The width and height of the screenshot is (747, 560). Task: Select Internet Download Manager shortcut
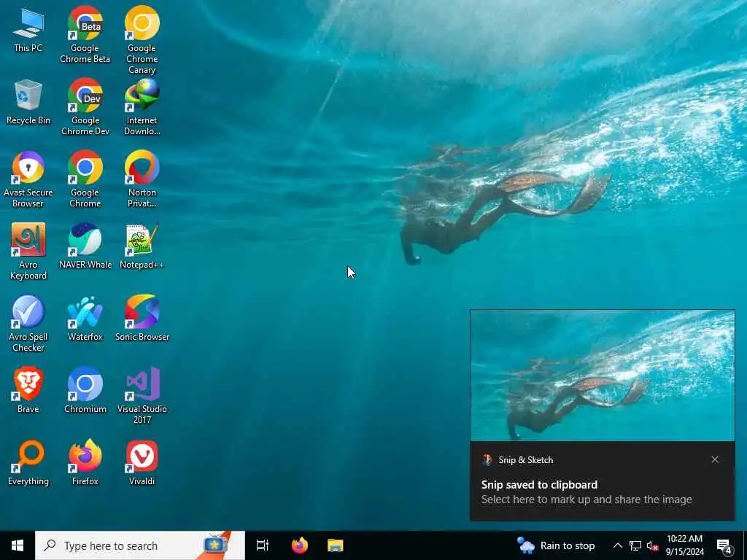pyautogui.click(x=142, y=106)
